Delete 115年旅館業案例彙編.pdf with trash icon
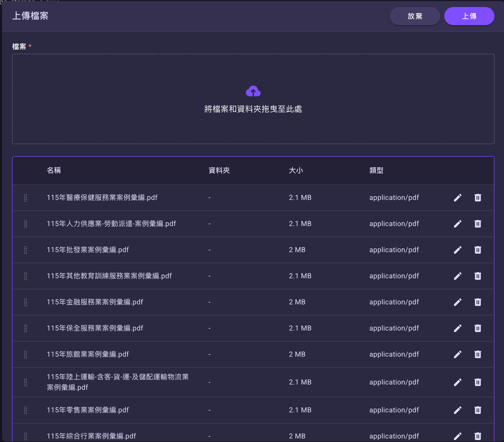The height and width of the screenshot is (442, 504). pos(478,354)
